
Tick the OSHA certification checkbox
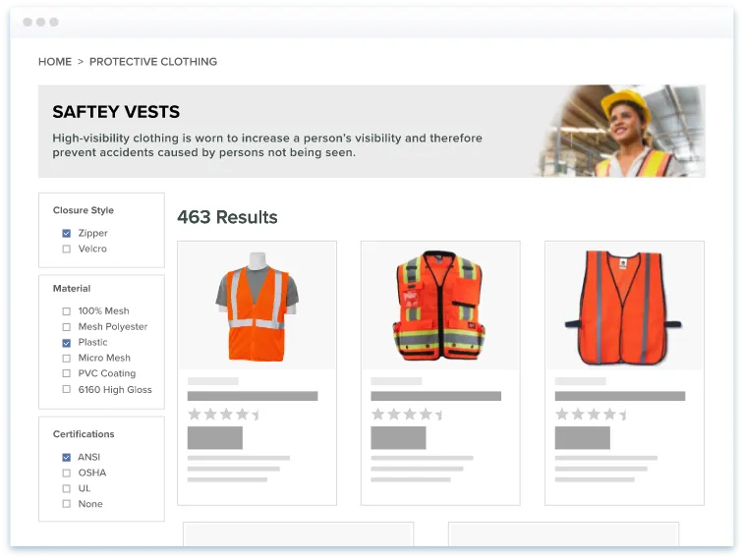tap(67, 473)
